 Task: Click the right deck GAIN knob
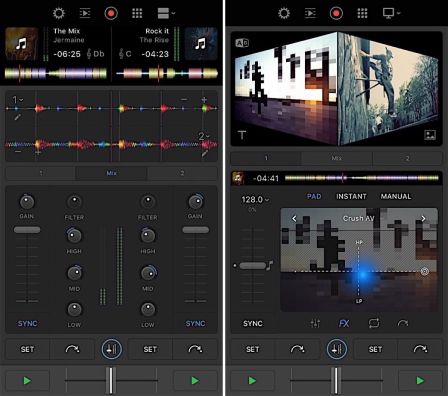pos(195,201)
